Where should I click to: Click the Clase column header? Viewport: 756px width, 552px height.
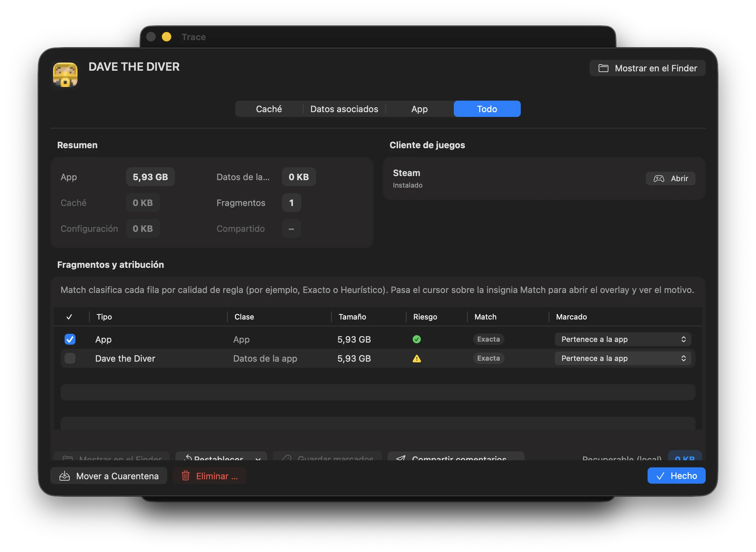pos(244,317)
